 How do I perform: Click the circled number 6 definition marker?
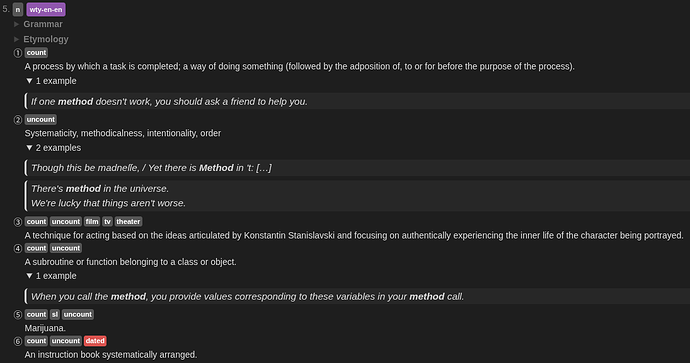[18, 341]
